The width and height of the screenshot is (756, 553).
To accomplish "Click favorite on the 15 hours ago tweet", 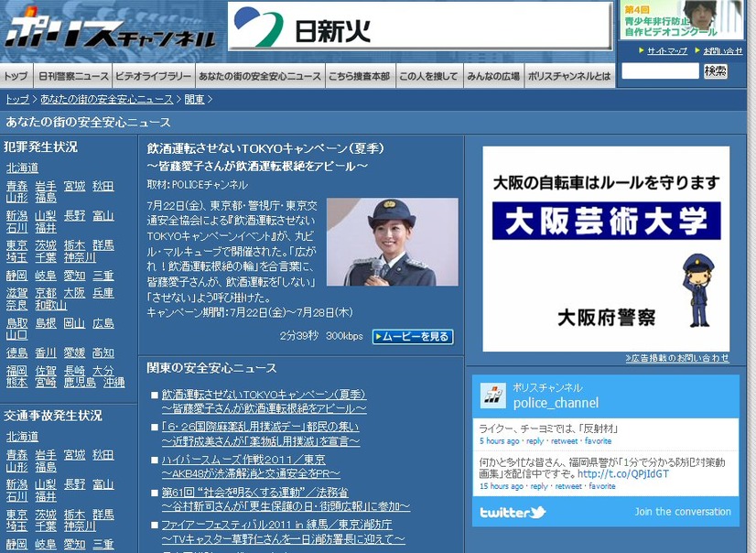I will click(x=602, y=486).
